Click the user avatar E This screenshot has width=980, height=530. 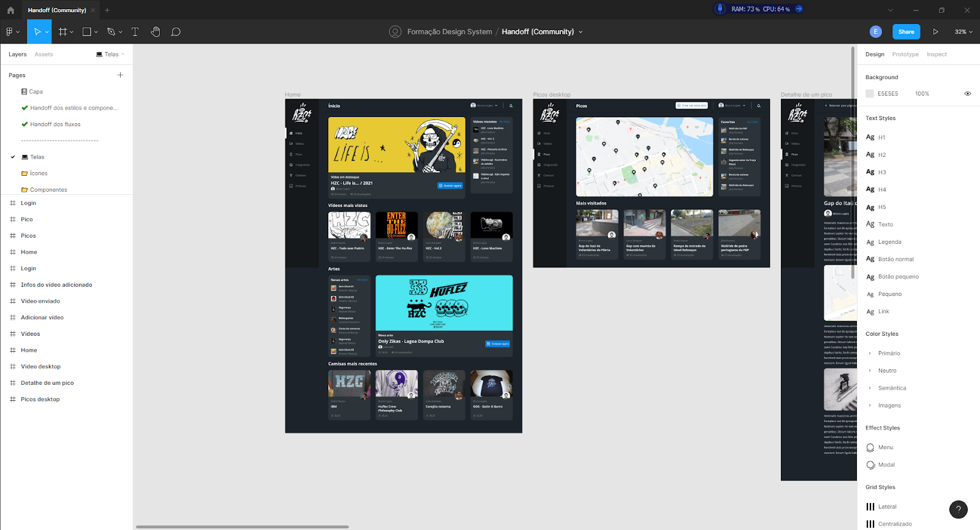[x=876, y=32]
